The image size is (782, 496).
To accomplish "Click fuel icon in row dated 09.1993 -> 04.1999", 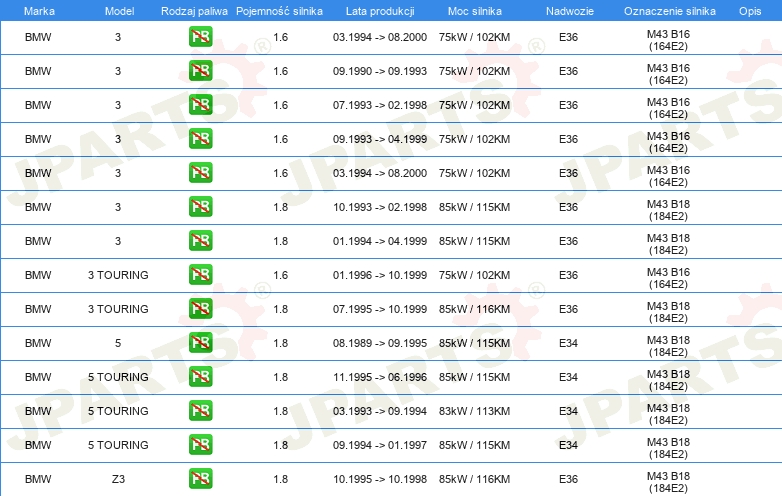I will [x=200, y=139].
